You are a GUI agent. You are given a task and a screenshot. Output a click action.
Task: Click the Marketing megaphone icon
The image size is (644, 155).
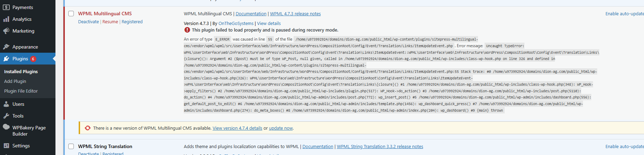point(6,31)
